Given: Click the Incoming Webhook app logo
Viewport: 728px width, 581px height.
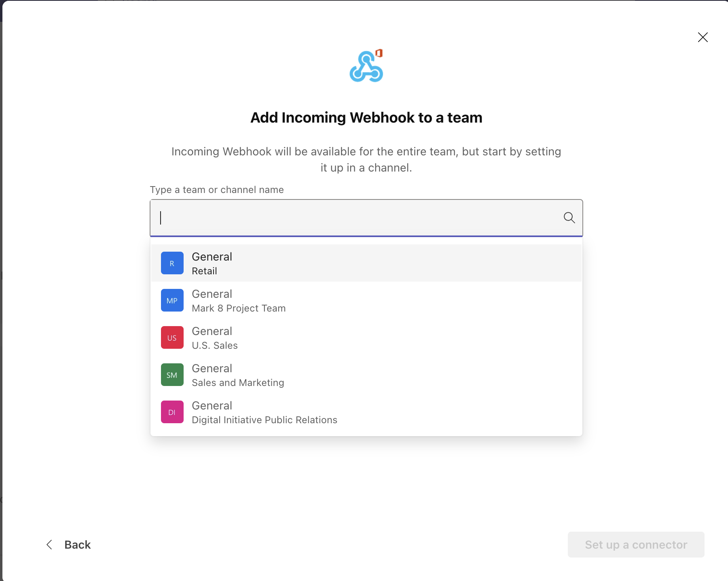Looking at the screenshot, I should (x=366, y=66).
